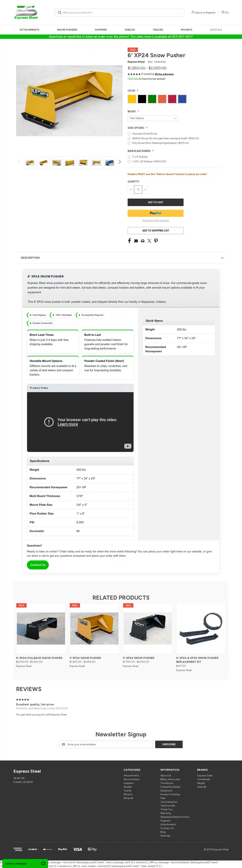
Task: Open the Snow Pushers menu
Action: pos(67,30)
